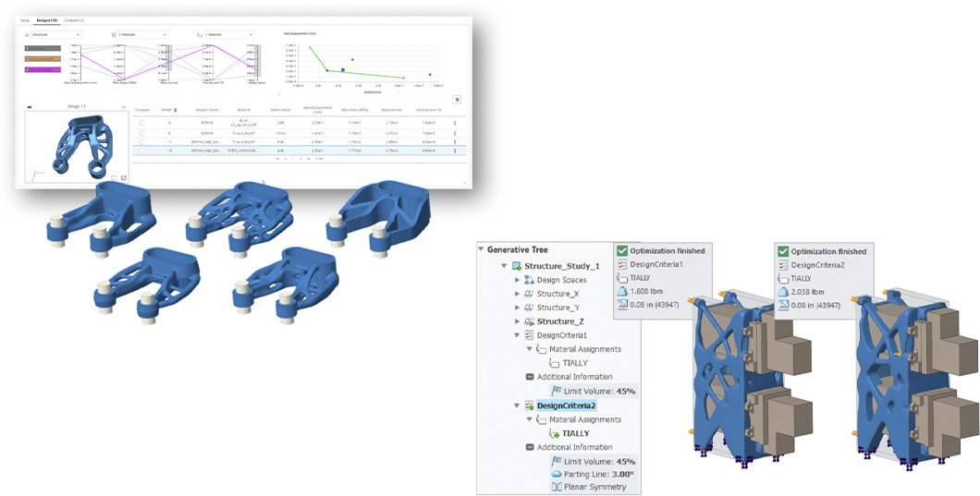Select the DesignCriteria2 tree item

[x=568, y=405]
